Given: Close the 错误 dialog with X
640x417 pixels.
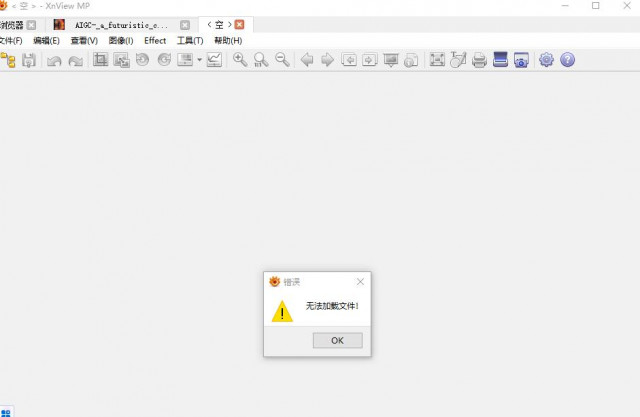Looking at the screenshot, I should tap(360, 282).
